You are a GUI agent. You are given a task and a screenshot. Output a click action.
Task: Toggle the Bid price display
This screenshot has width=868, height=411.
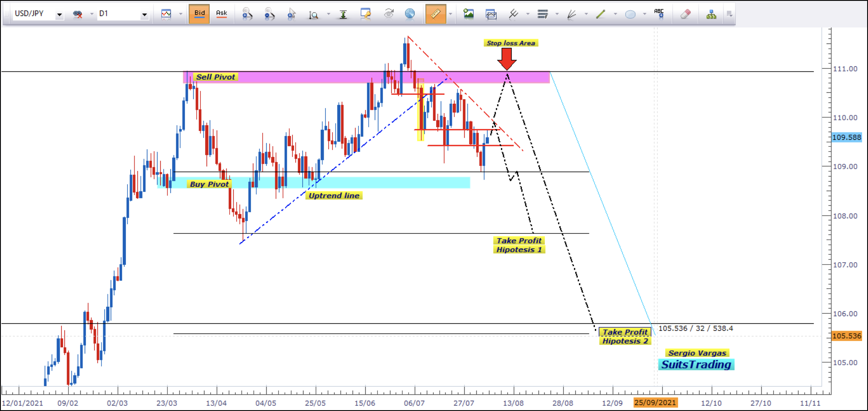click(x=199, y=14)
